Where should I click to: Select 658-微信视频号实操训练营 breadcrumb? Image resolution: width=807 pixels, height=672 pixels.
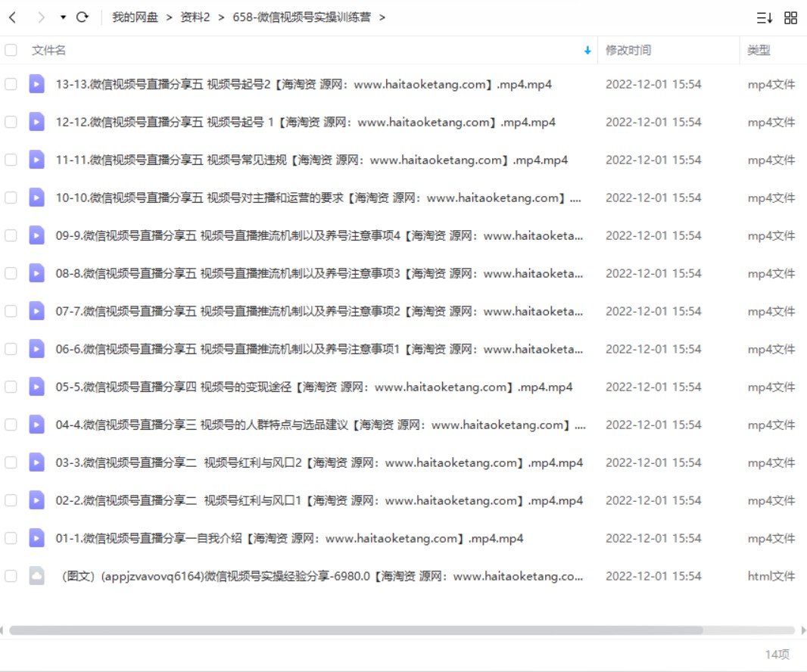click(x=301, y=17)
